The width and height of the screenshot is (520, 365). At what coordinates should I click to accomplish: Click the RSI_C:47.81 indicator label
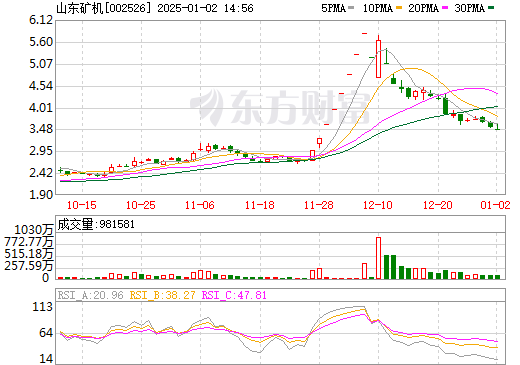(234, 295)
